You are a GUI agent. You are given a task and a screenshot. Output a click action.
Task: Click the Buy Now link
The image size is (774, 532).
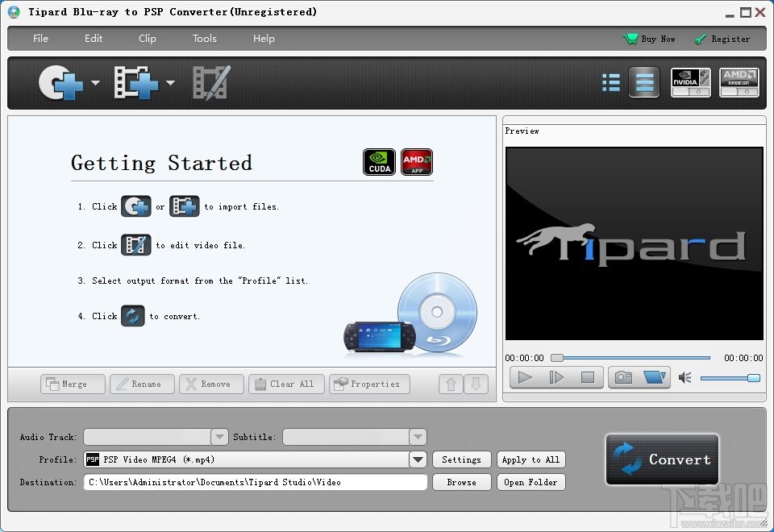click(649, 39)
